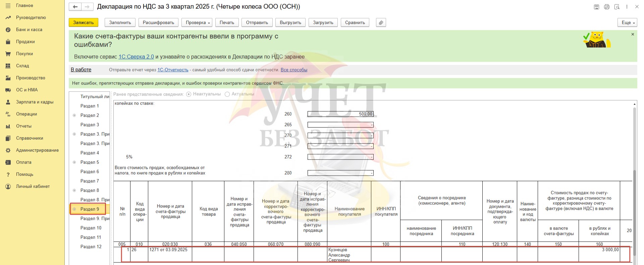
Task: Click the printer icon at top right
Action: point(607,7)
